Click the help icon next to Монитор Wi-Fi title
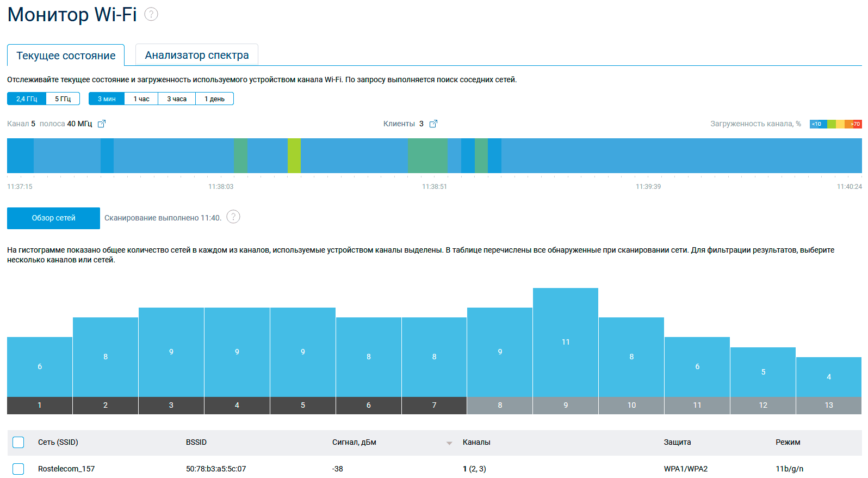Screen dimensions: 868x478 point(151,15)
